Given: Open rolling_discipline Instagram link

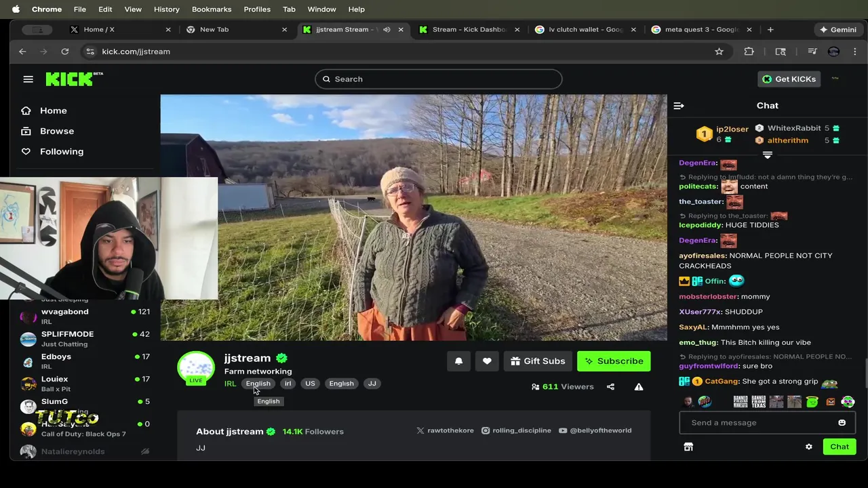Looking at the screenshot, I should click(x=516, y=430).
